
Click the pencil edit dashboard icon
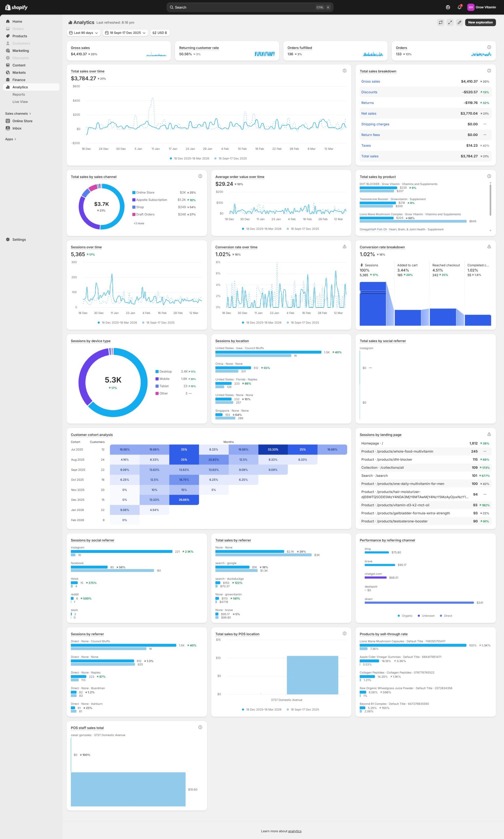point(459,22)
